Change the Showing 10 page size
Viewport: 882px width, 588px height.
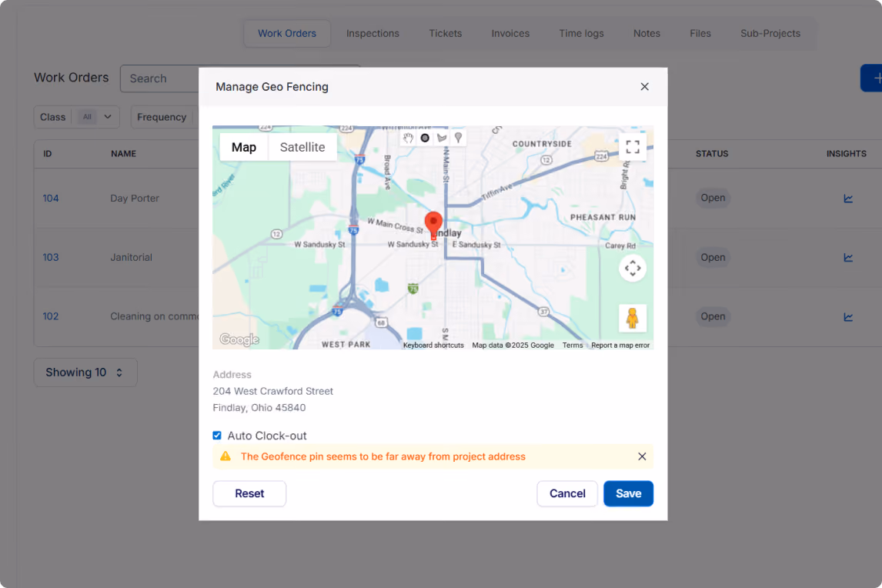click(x=85, y=373)
